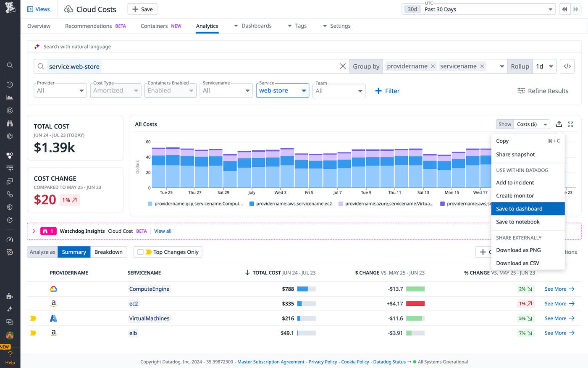The image size is (588, 368).
Task: Enable the Top Changes Only checkbox
Action: click(x=141, y=252)
